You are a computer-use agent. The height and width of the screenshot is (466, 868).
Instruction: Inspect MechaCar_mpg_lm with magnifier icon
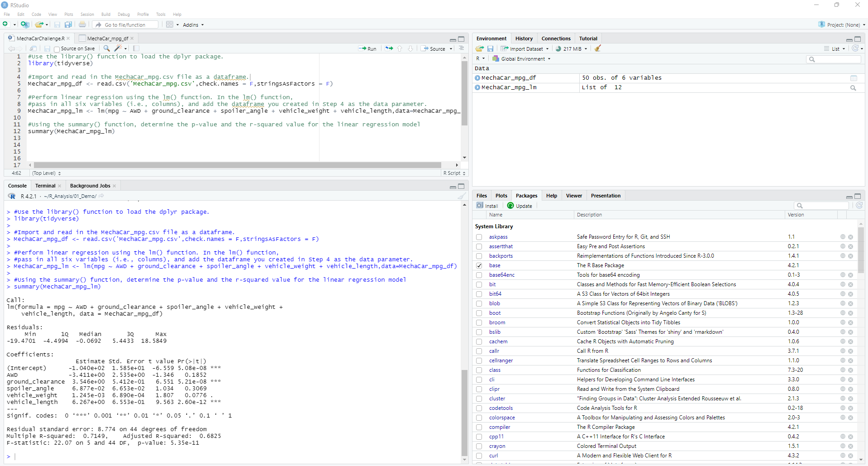853,88
